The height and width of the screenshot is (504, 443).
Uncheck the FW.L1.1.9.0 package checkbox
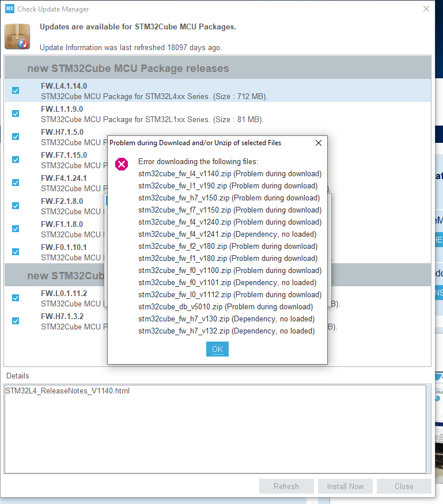tap(16, 113)
